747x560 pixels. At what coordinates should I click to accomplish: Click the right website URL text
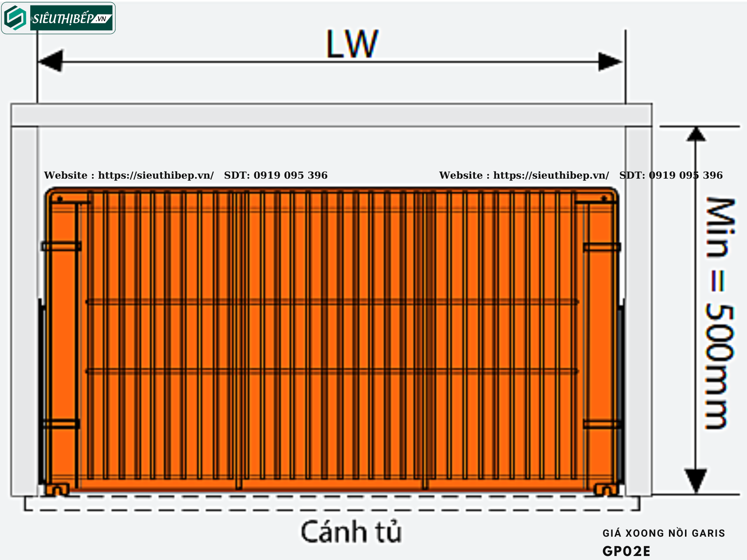pos(551,175)
